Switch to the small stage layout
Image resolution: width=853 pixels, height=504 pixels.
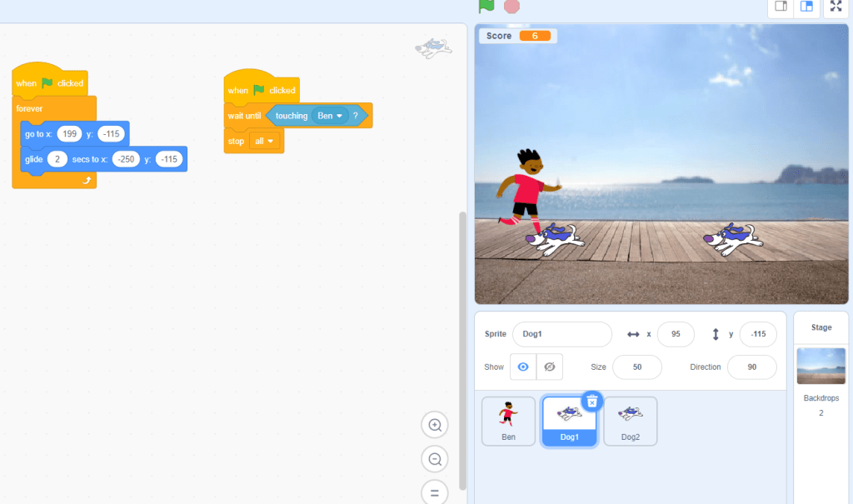pyautogui.click(x=781, y=7)
